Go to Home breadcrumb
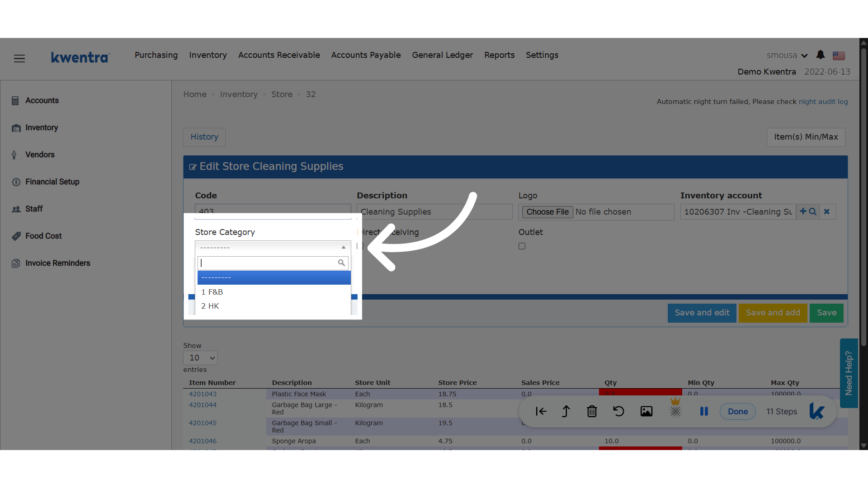This screenshot has height=488, width=868. (x=195, y=94)
